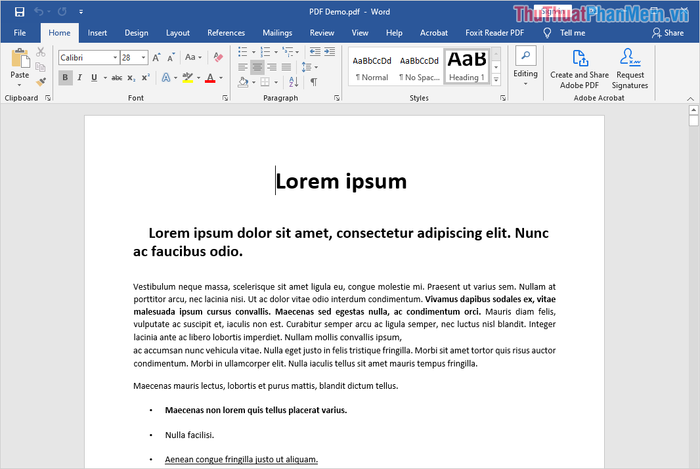Click the Share button

click(x=668, y=33)
